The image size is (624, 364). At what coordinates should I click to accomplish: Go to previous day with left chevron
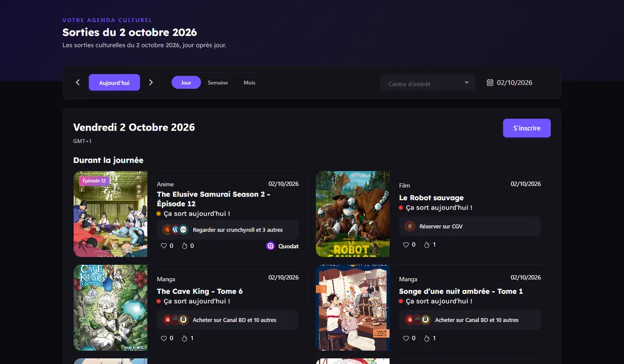(78, 82)
